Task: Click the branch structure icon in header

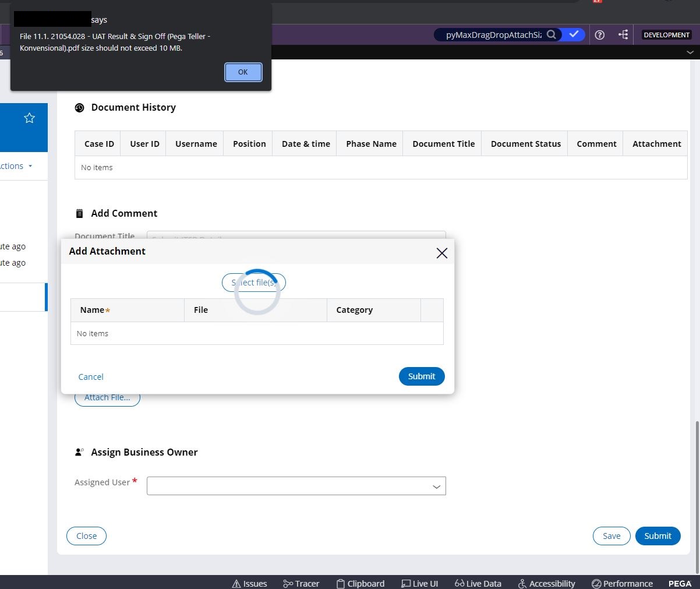Action: 623,35
